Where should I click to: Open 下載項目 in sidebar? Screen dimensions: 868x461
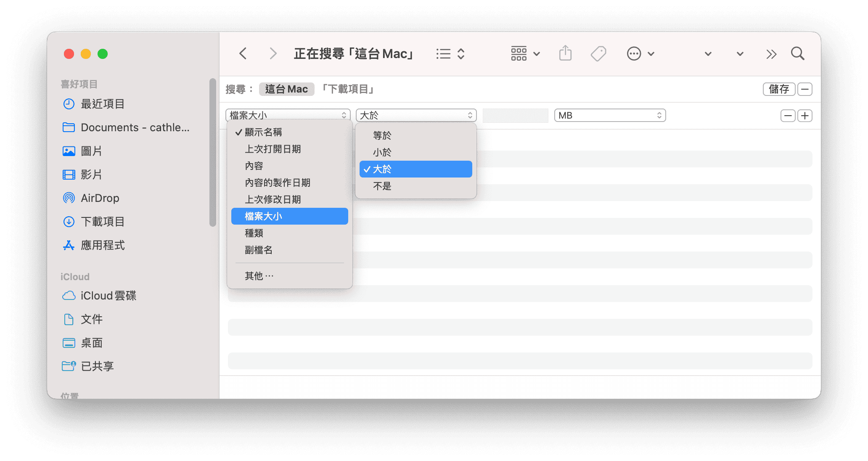tap(93, 222)
